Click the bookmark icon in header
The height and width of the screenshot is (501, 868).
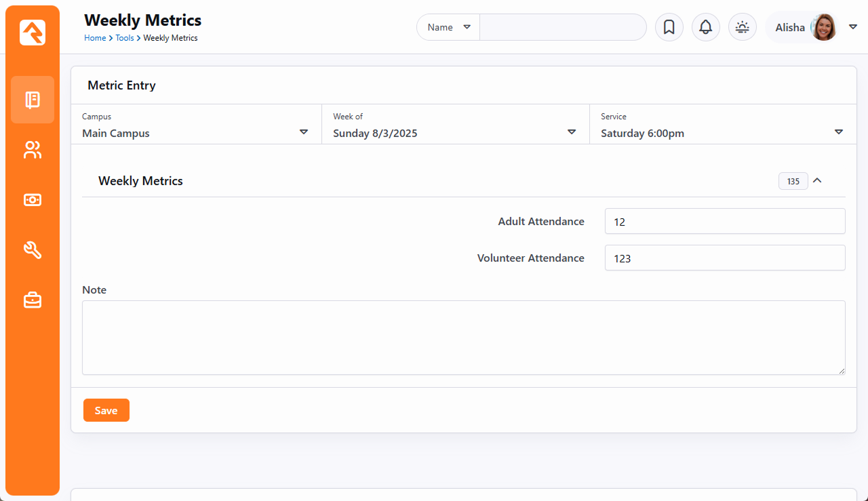[669, 27]
